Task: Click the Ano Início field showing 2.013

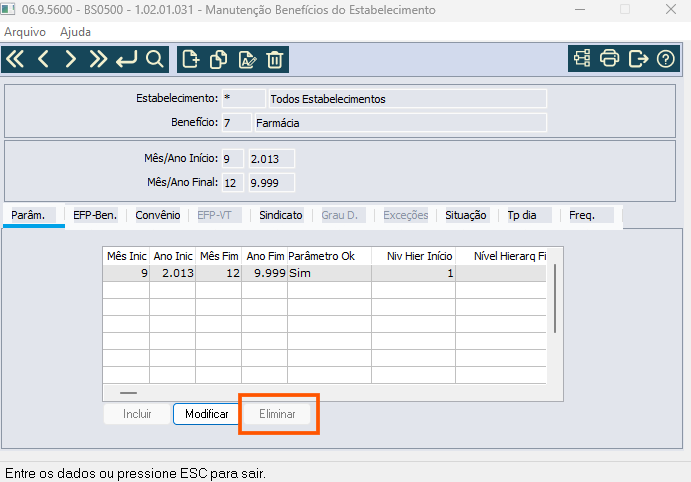Action: (271, 159)
